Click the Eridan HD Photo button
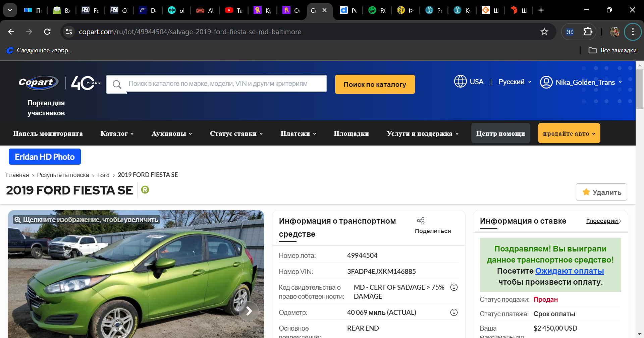The image size is (644, 338). point(45,157)
